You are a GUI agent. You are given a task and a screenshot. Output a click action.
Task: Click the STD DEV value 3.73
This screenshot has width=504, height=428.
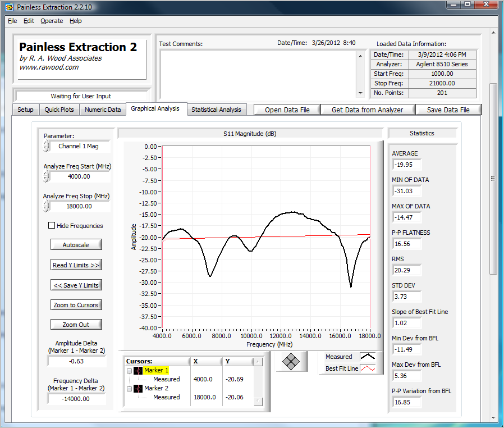(407, 297)
